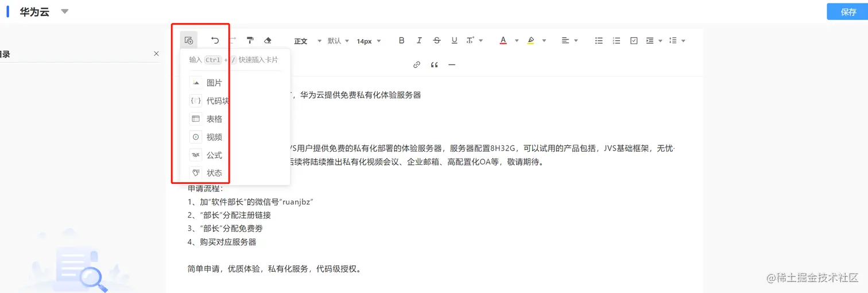Insert a hyperlink
Viewport: 868px width, 293px height.
click(417, 65)
